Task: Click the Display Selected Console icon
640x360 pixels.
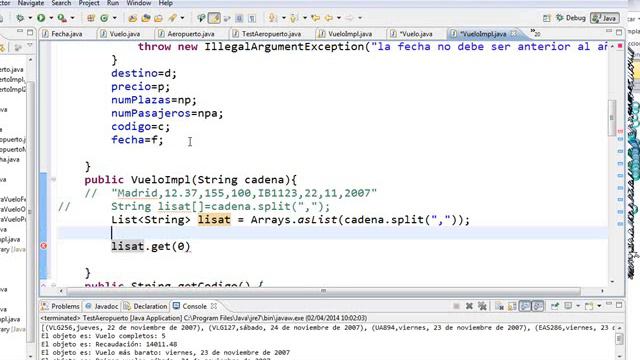Action: [568, 306]
